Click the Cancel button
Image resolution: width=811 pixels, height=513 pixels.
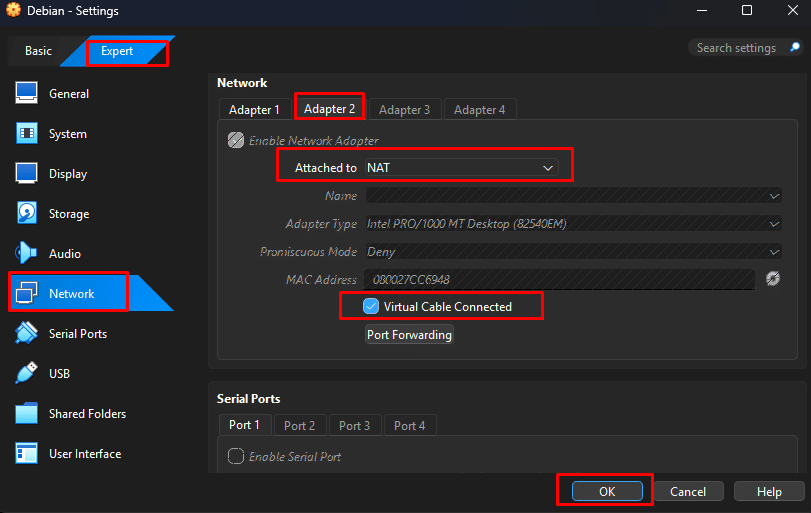tap(688, 491)
